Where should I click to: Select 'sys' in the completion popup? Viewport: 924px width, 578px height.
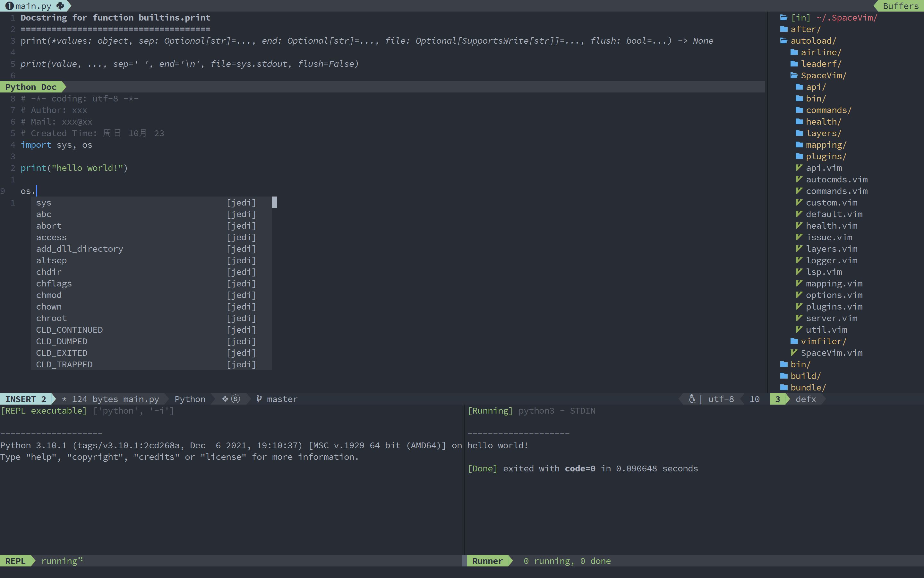click(x=151, y=203)
